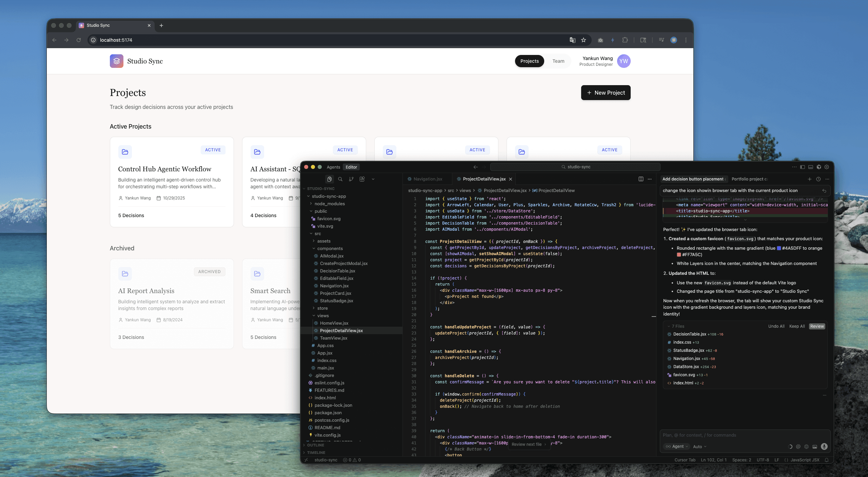
Task: Open the Source Control branch icon
Action: click(351, 179)
